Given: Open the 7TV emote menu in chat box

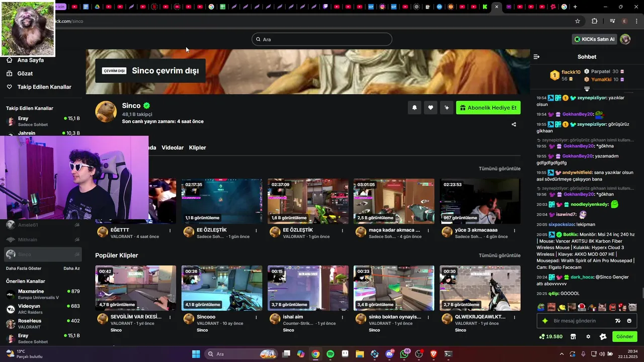Looking at the screenshot, I should pyautogui.click(x=618, y=321).
